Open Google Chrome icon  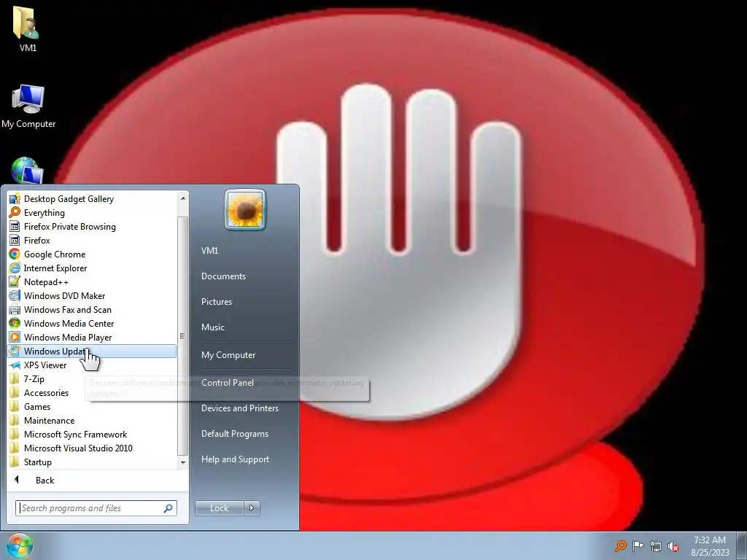[x=15, y=254]
